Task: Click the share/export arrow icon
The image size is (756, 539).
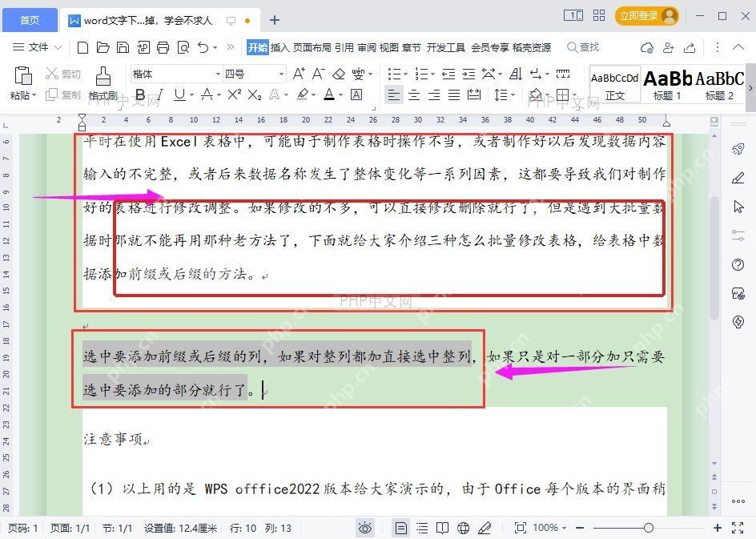Action: pos(690,47)
